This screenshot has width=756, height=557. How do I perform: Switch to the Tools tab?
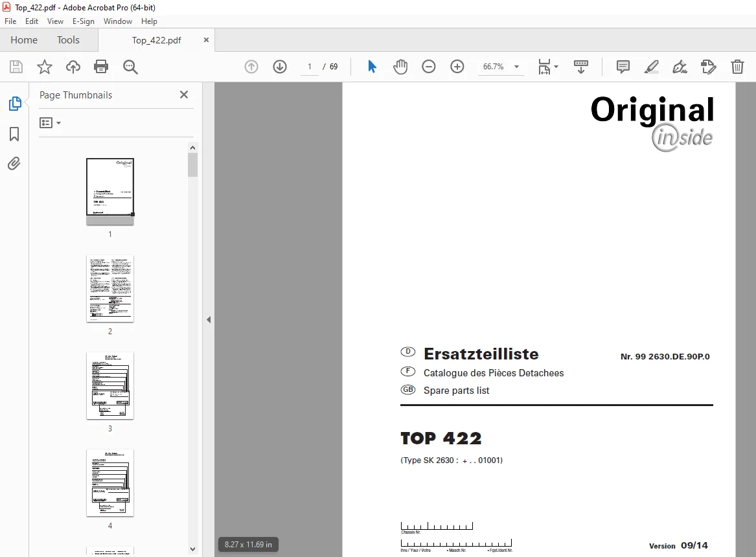click(68, 40)
